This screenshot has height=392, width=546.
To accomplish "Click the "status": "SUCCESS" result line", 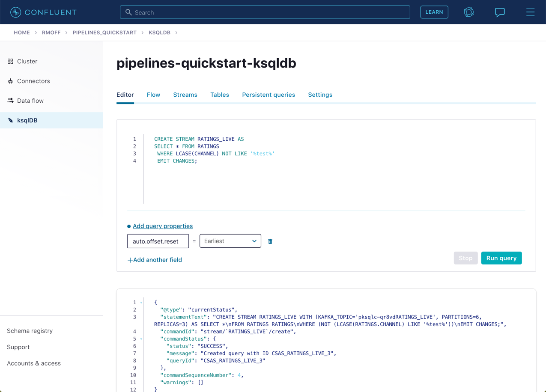I will click(197, 346).
